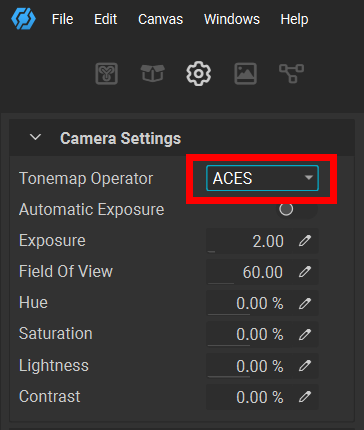This screenshot has height=430, width=364.
Task: Click the pencil edit icon for Hue
Action: point(305,303)
